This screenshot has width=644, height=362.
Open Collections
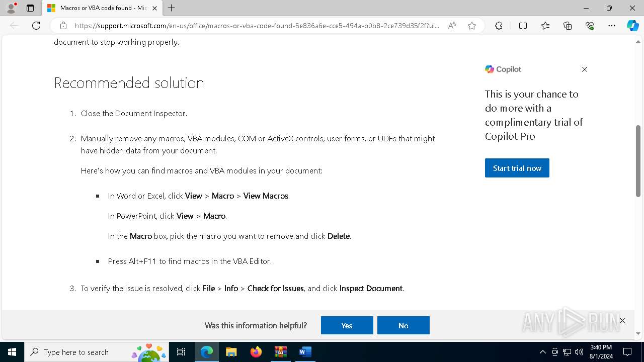point(568,26)
